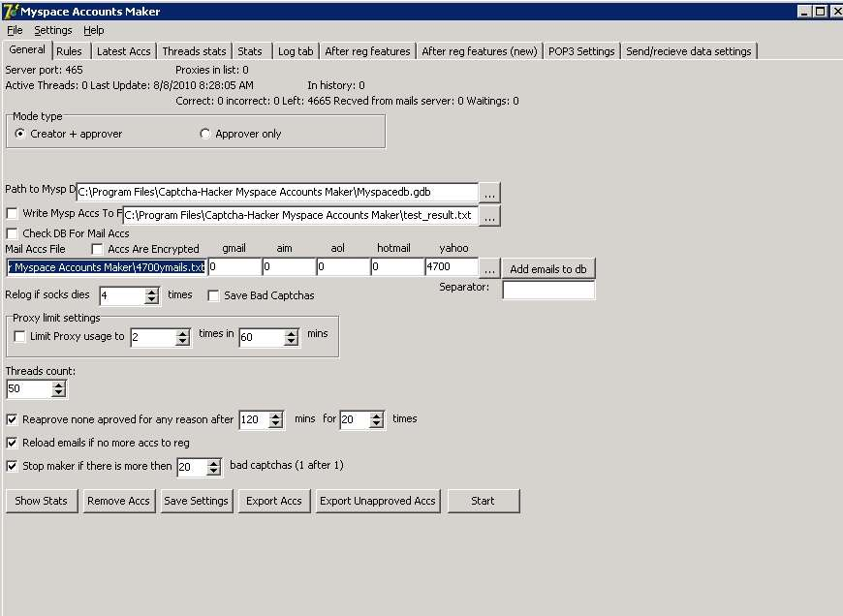This screenshot has width=843, height=616.
Task: Toggle Stop maker on bad captchas checkbox
Action: tap(12, 466)
